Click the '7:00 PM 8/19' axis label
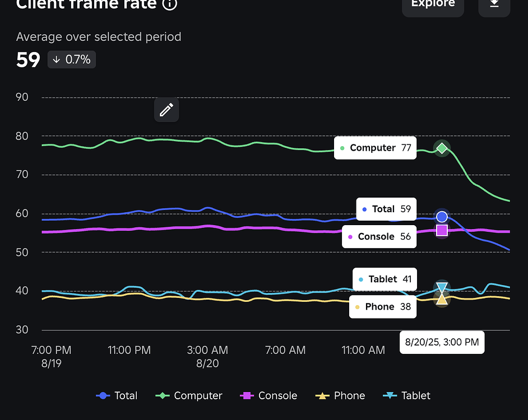Screen dimensions: 528x420 51,357
